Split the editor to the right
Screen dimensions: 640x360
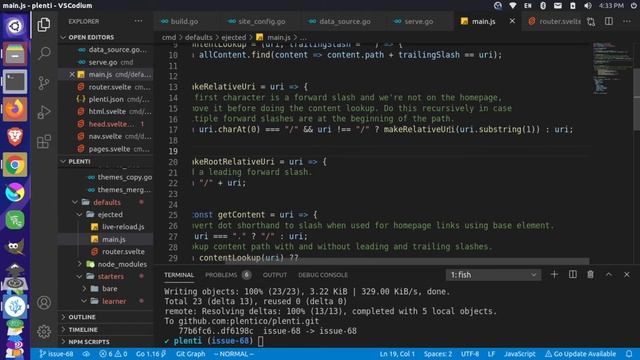[609, 21]
